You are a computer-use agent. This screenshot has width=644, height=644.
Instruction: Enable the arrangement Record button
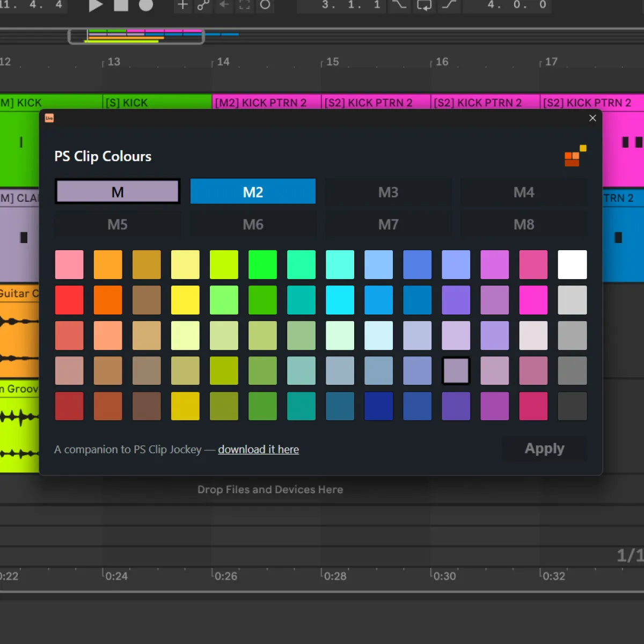tap(146, 5)
